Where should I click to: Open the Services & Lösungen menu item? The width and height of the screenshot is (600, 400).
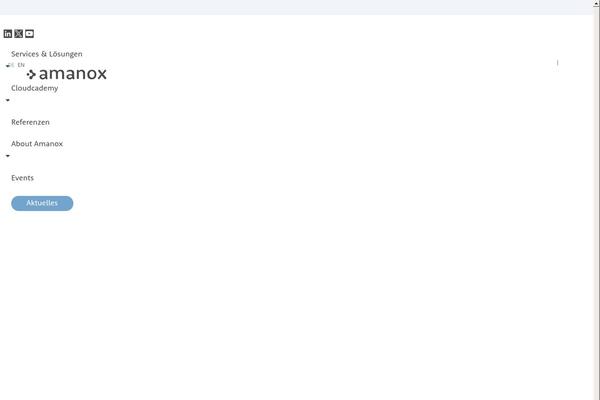click(47, 54)
